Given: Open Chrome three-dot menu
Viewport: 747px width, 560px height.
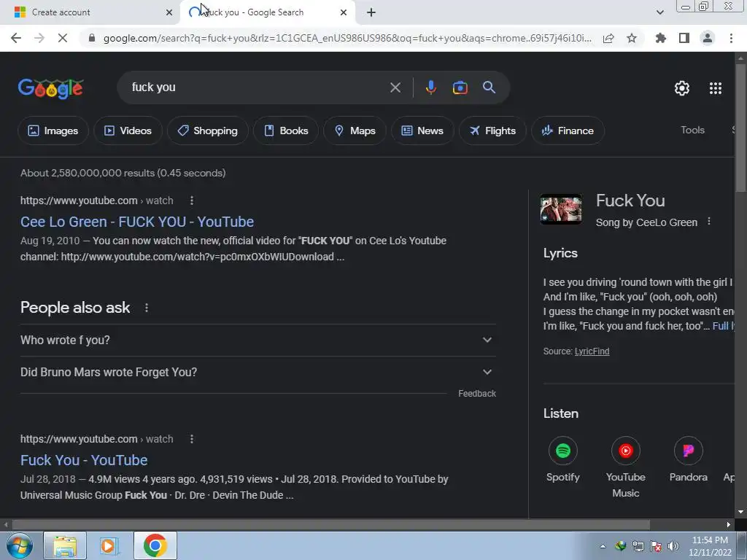Looking at the screenshot, I should (731, 38).
